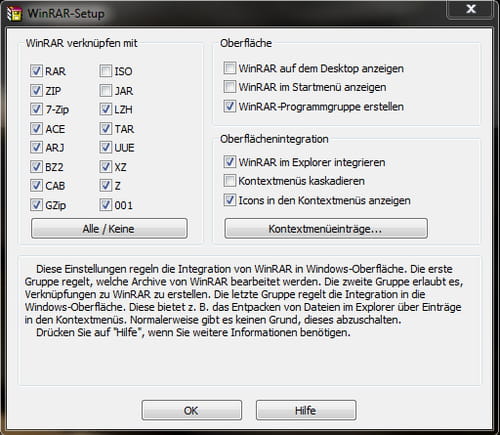
Task: Enable the JAR file association
Action: 106,90
